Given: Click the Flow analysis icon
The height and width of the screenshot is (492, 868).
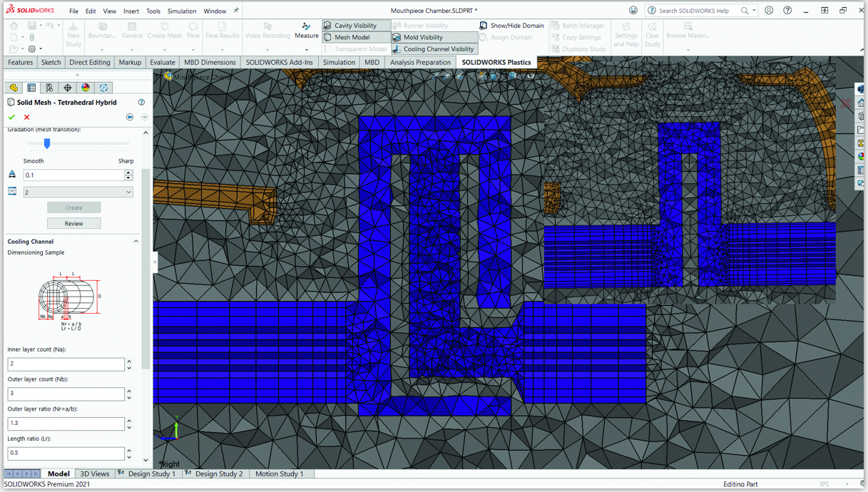Looking at the screenshot, I should (193, 26).
